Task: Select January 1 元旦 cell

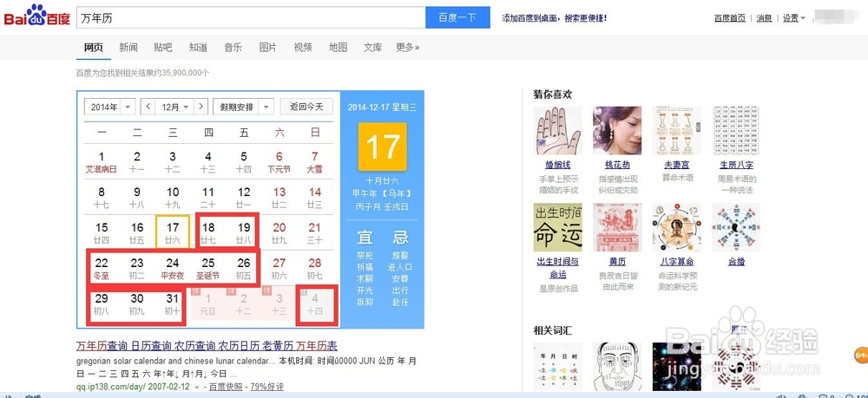Action: 208,304
